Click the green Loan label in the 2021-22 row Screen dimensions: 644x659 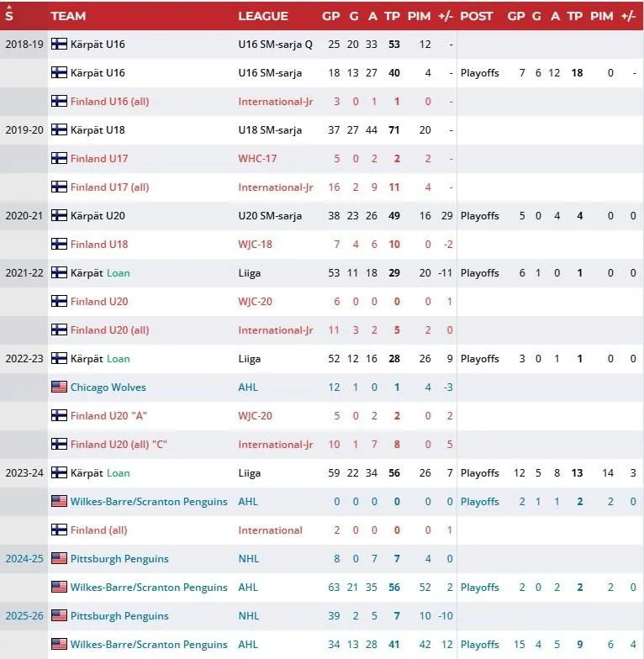[118, 272]
